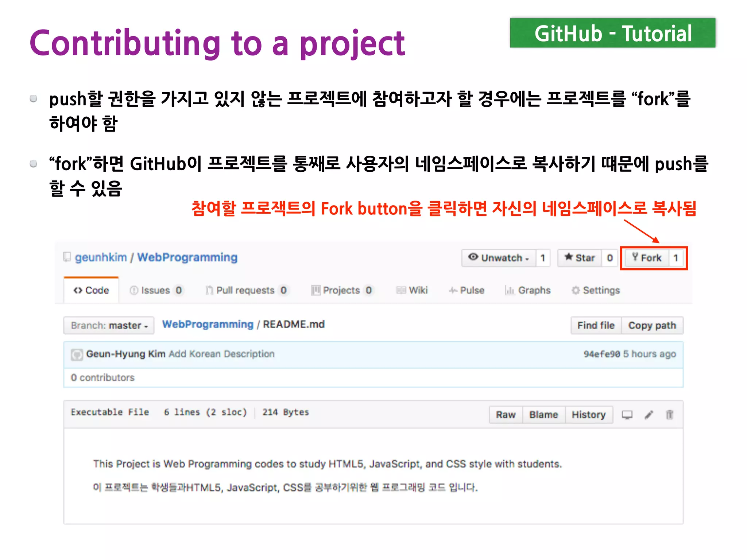Open the Pulse tab
The height and width of the screenshot is (560, 747).
pos(467,290)
